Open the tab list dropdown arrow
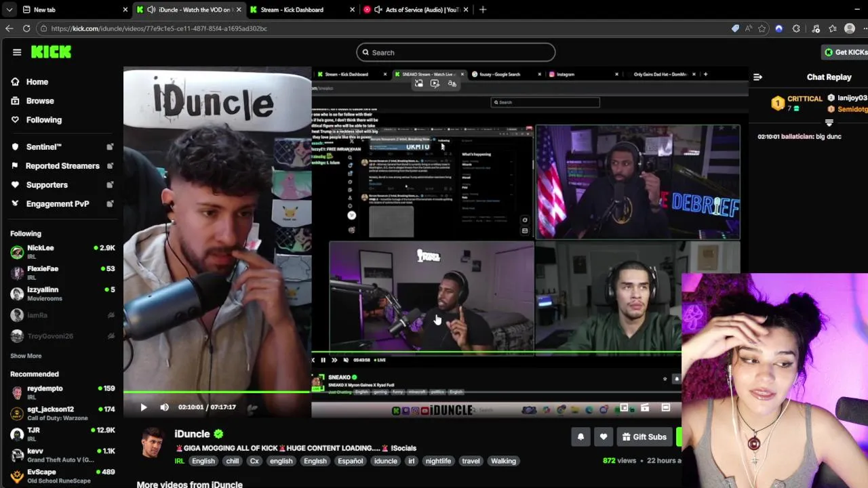 9,9
